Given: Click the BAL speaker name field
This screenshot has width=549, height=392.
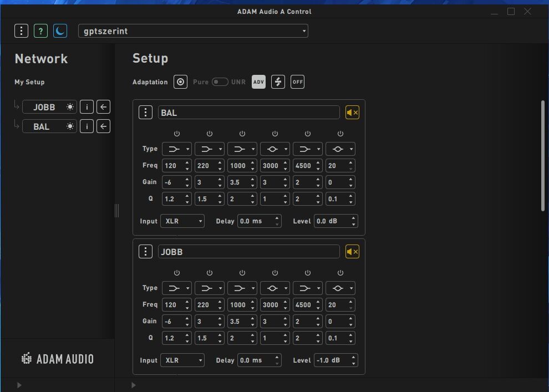Looking at the screenshot, I should tap(248, 113).
